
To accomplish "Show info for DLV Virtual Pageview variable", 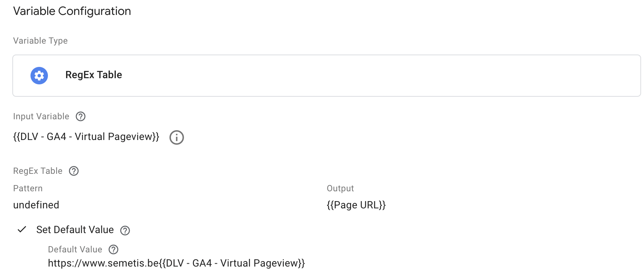I will tap(177, 137).
